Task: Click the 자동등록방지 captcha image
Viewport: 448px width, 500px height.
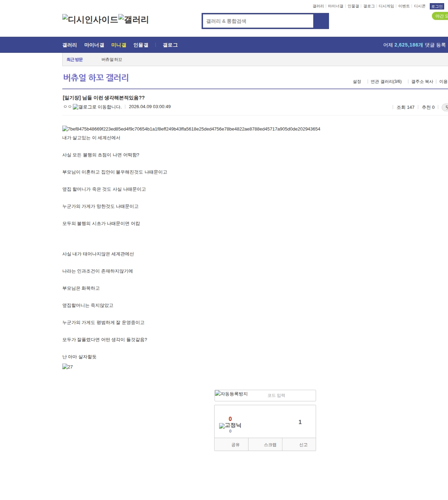Action: pyautogui.click(x=231, y=394)
